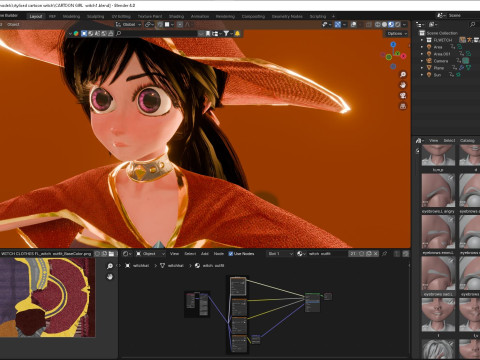
Task: Click the outliner search icon
Action: pos(472,24)
